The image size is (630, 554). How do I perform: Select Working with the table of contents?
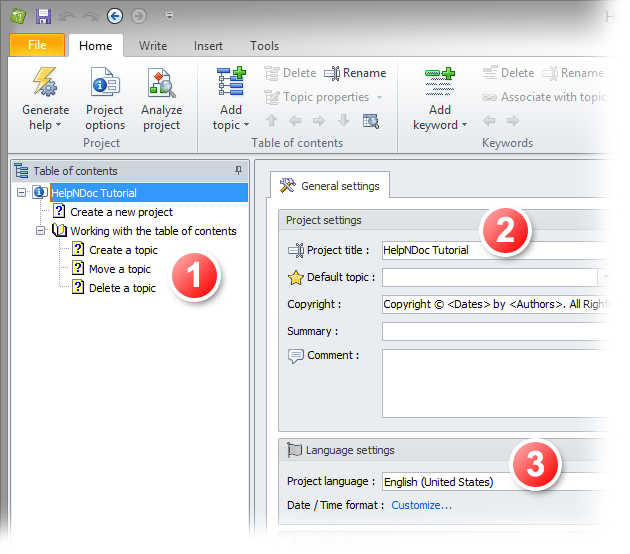[x=153, y=231]
